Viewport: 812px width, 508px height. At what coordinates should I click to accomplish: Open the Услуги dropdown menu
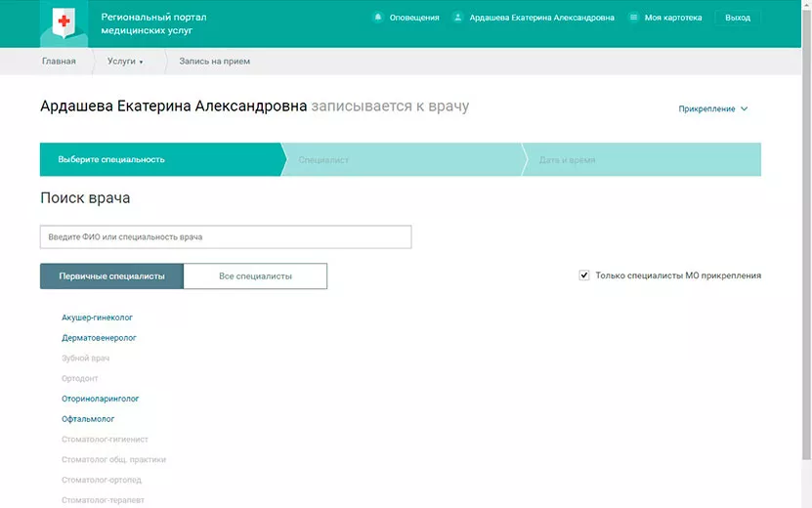pyautogui.click(x=125, y=62)
